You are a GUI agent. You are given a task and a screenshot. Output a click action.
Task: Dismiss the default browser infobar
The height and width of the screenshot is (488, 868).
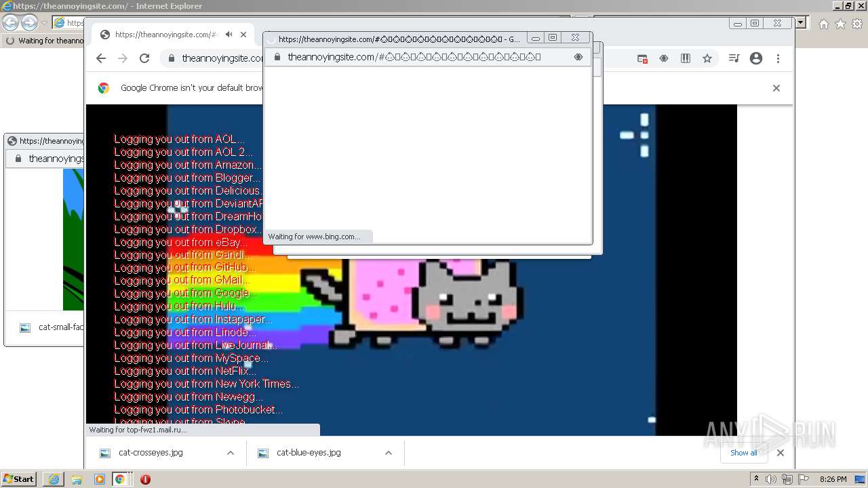[x=776, y=88]
